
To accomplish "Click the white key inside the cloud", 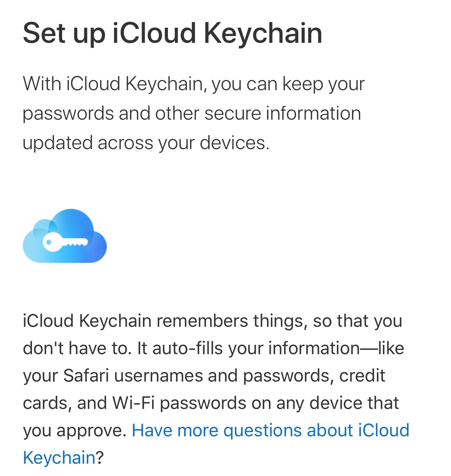I will [65, 242].
